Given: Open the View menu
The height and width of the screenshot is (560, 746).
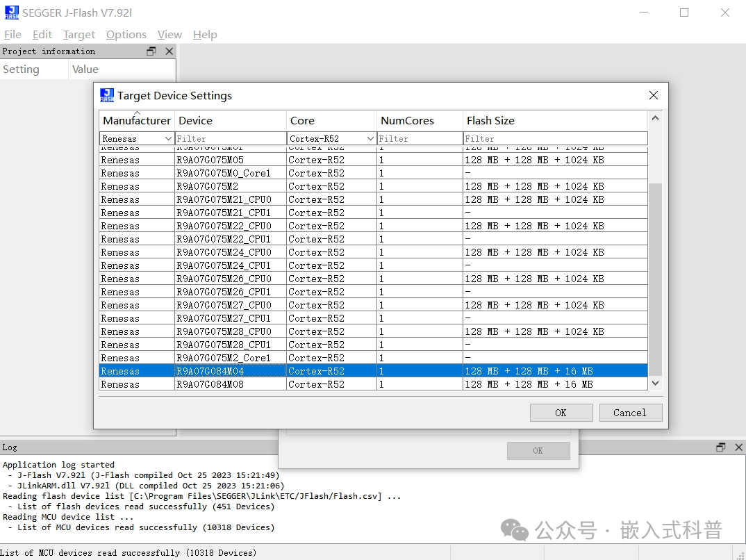Looking at the screenshot, I should pos(169,35).
